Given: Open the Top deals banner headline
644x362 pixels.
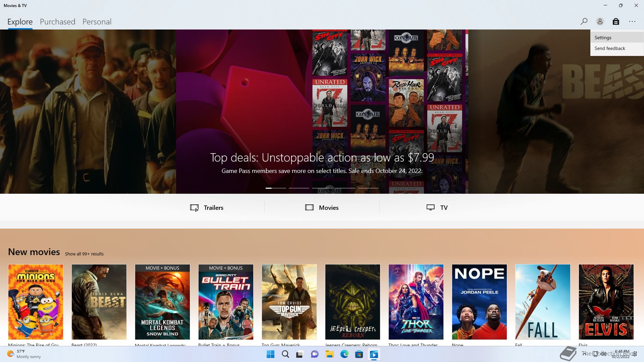Looking at the screenshot, I should coord(322,158).
